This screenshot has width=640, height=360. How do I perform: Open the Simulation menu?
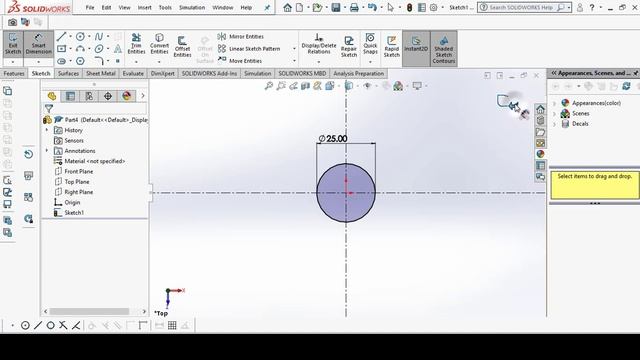pyautogui.click(x=192, y=7)
